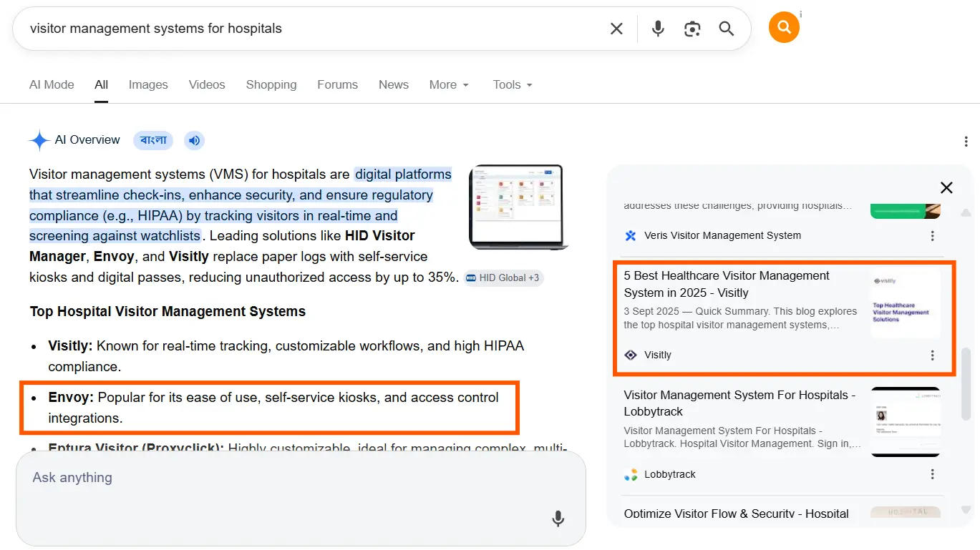Click the Visitly Top Healthcare Solutions thumbnail
Image resolution: width=980 pixels, height=550 pixels.
pos(906,305)
